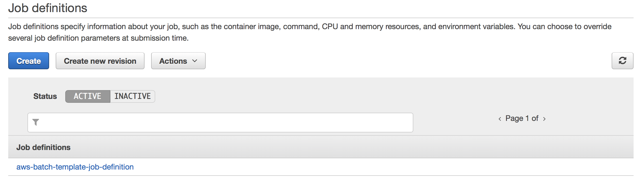644x183 pixels.
Task: Open the Actions dropdown menu
Action: pos(178,61)
